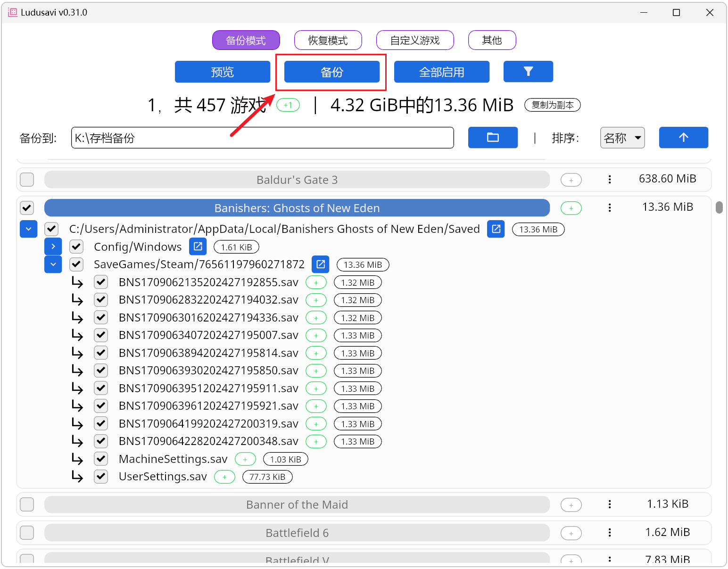Expand the Banner of the Maid game entry
This screenshot has height=569, width=728.
coord(297,504)
